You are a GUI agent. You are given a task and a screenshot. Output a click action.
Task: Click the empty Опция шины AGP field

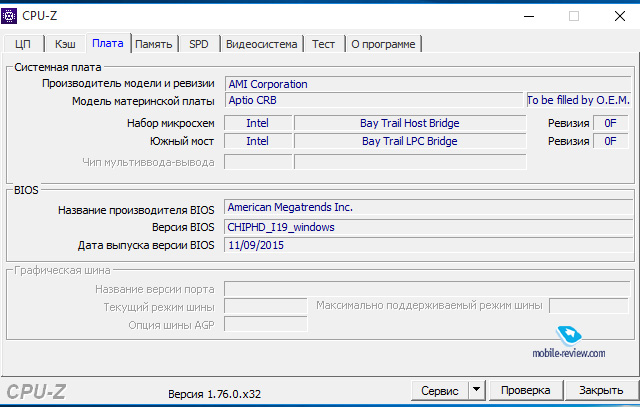[266, 325]
